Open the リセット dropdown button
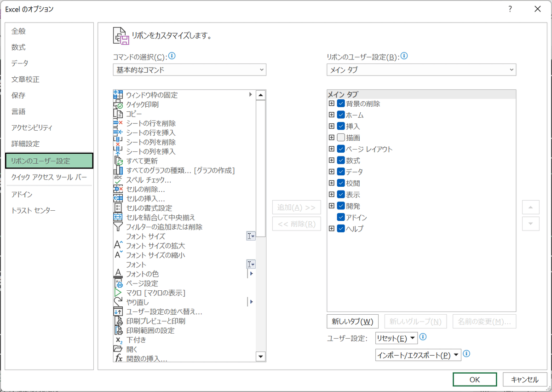The image size is (552, 392). coord(397,339)
